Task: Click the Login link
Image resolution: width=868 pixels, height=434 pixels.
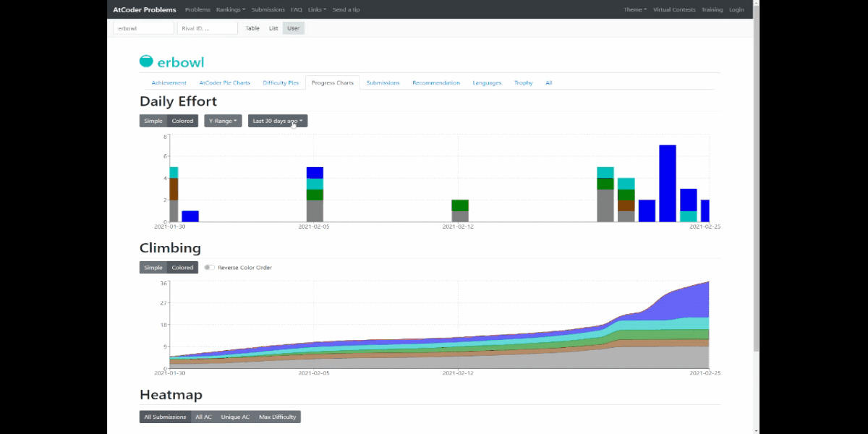Action: pos(736,9)
